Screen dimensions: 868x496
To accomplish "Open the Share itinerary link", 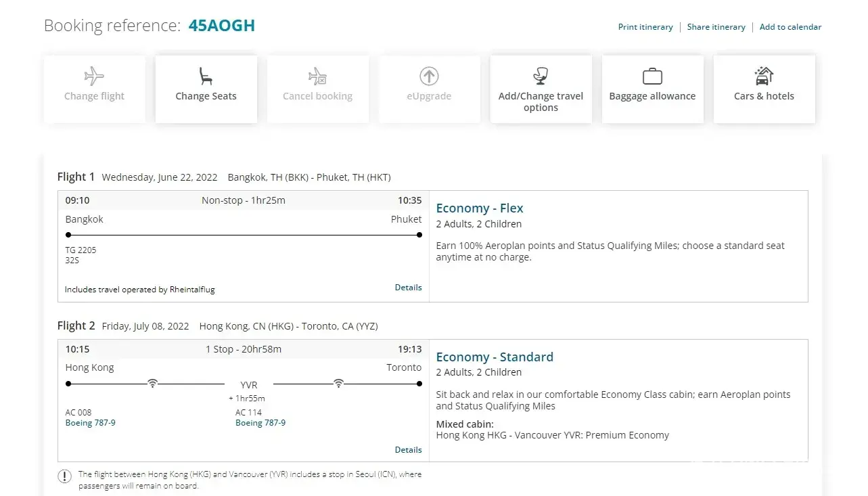I will (716, 27).
